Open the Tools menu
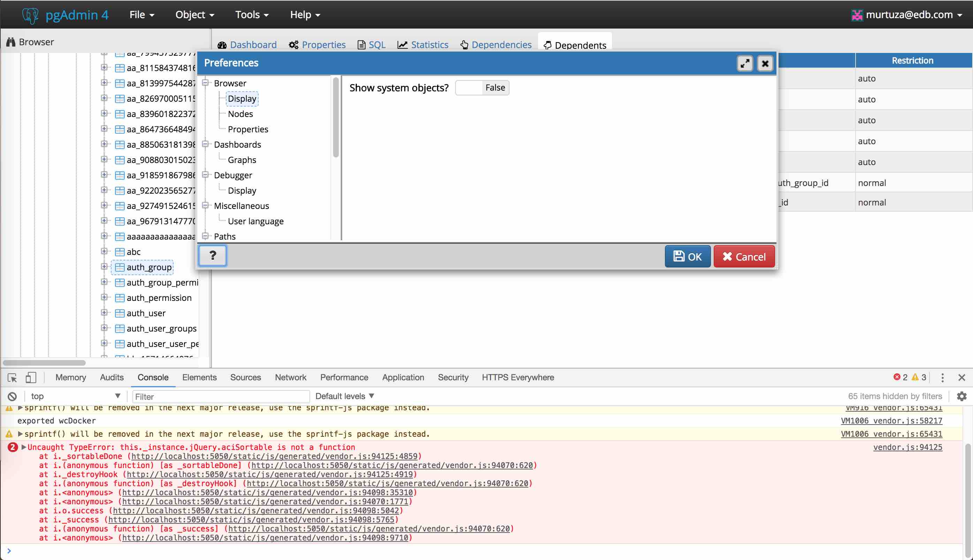 coord(252,15)
